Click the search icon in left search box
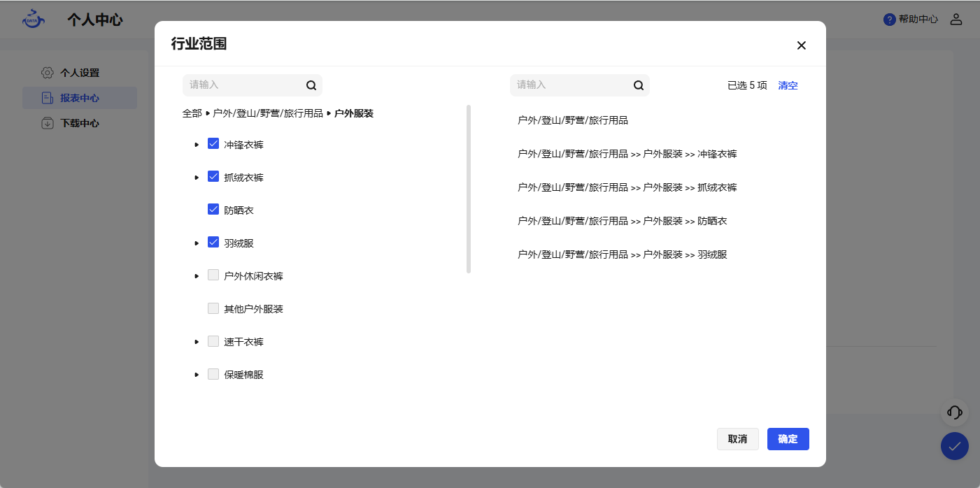Screen dimensions: 980x488 pos(311,85)
